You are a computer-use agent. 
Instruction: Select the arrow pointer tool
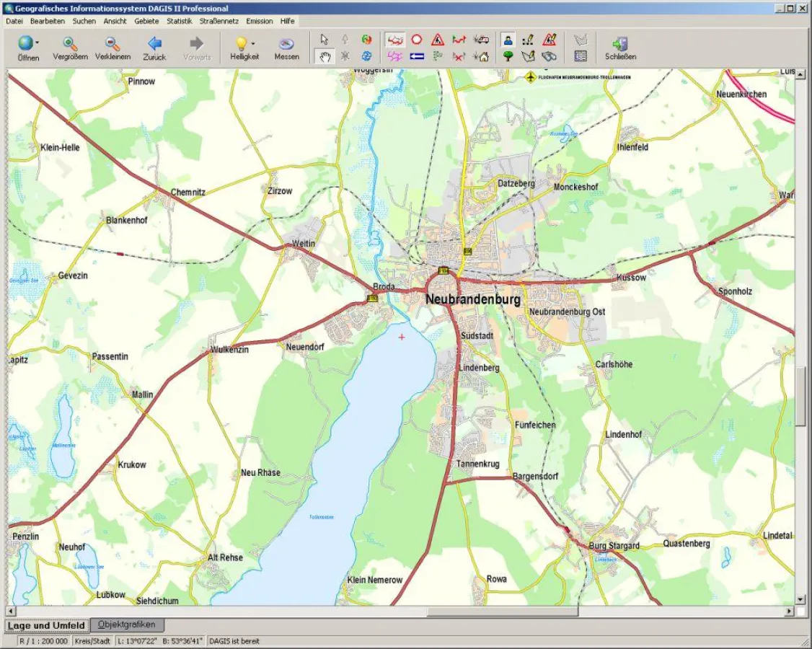click(x=325, y=40)
